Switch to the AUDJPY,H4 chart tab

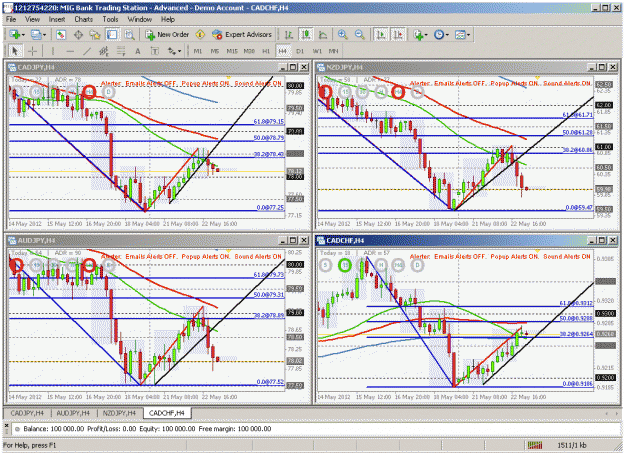coord(73,413)
